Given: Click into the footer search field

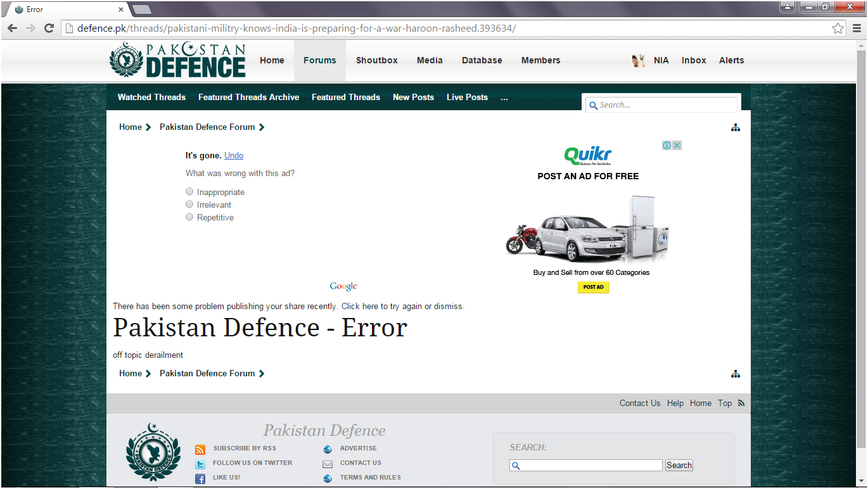Looking at the screenshot, I should pos(586,465).
